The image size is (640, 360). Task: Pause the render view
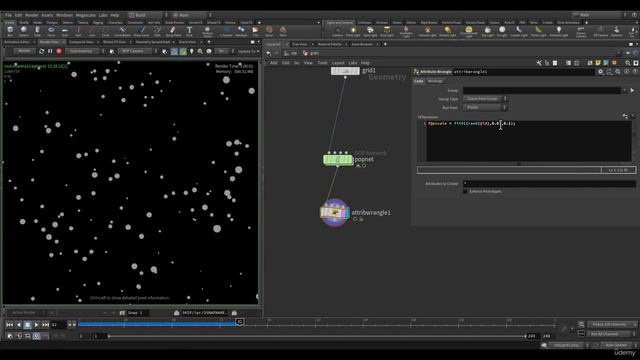point(50,51)
